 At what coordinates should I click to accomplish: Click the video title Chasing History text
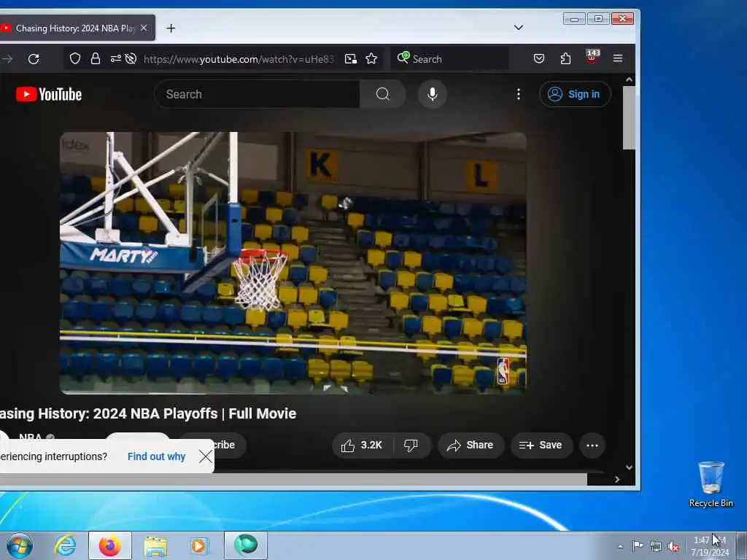point(147,413)
